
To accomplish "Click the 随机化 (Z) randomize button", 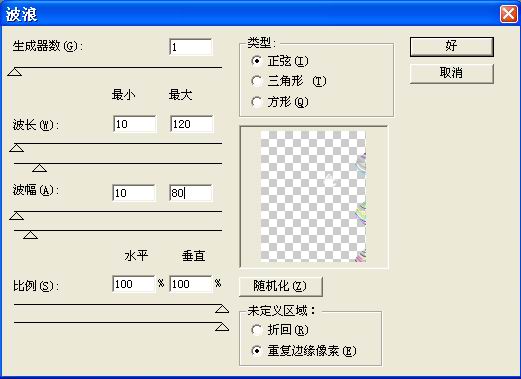I will (x=281, y=286).
